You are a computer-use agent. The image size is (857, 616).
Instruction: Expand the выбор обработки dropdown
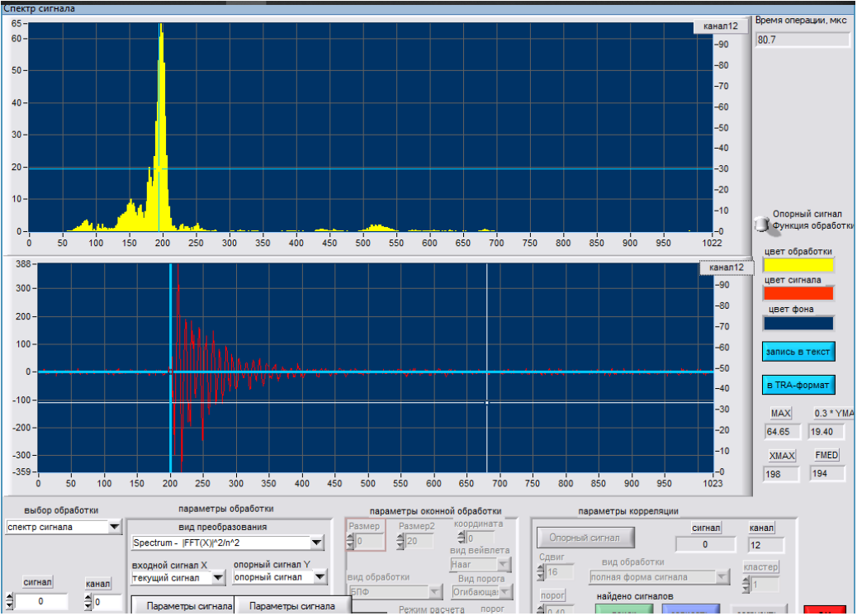(115, 527)
